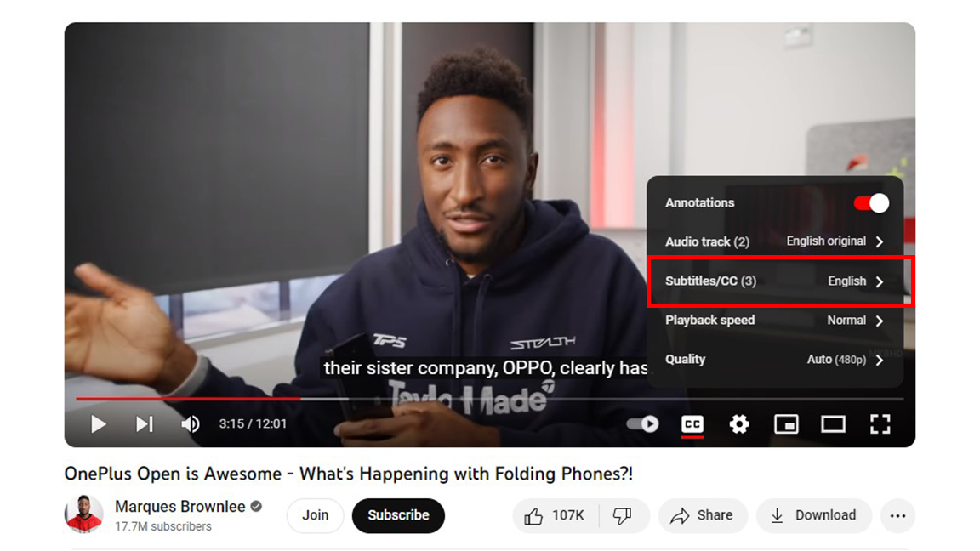Viewport: 980px width, 551px height.
Task: Expand the Playback speed options
Action: (x=775, y=321)
